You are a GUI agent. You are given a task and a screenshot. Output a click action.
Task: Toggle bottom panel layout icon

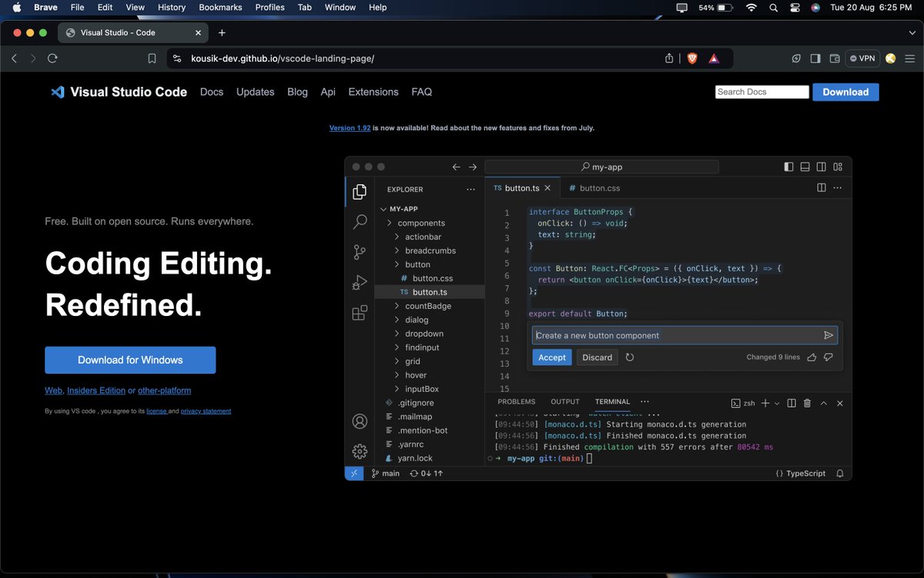tap(805, 166)
